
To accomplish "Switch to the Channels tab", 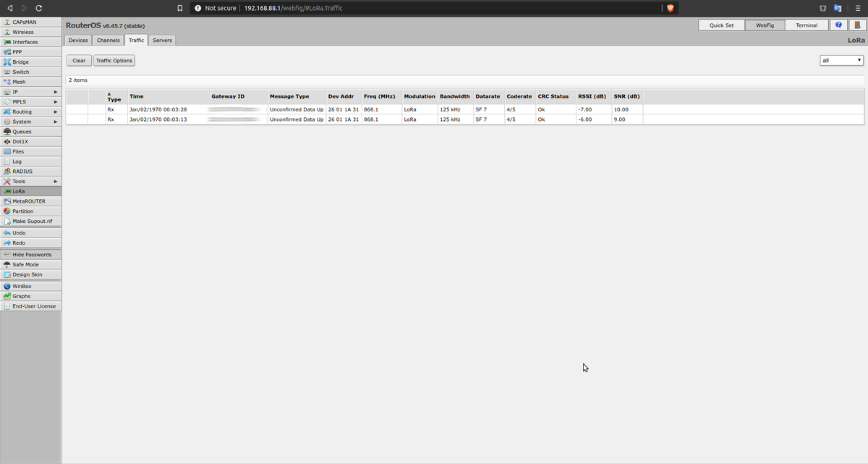I will click(108, 41).
